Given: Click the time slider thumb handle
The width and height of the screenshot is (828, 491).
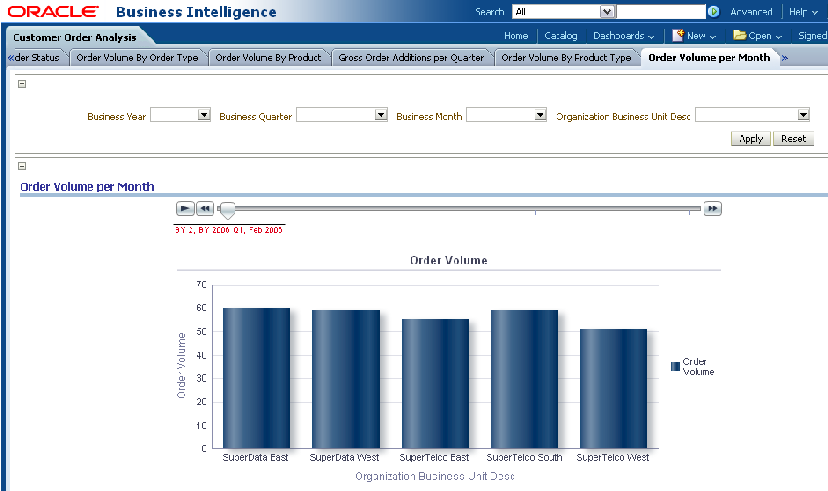Looking at the screenshot, I should [228, 210].
